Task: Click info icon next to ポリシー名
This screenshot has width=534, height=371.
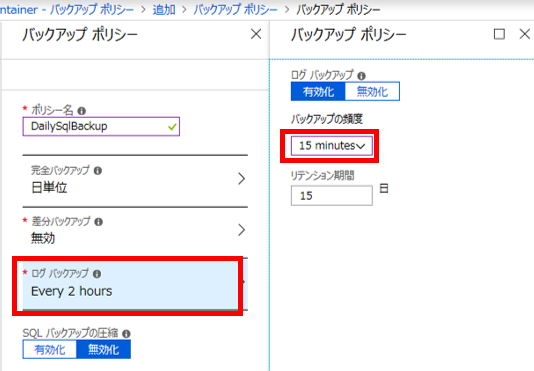Action: [x=82, y=111]
